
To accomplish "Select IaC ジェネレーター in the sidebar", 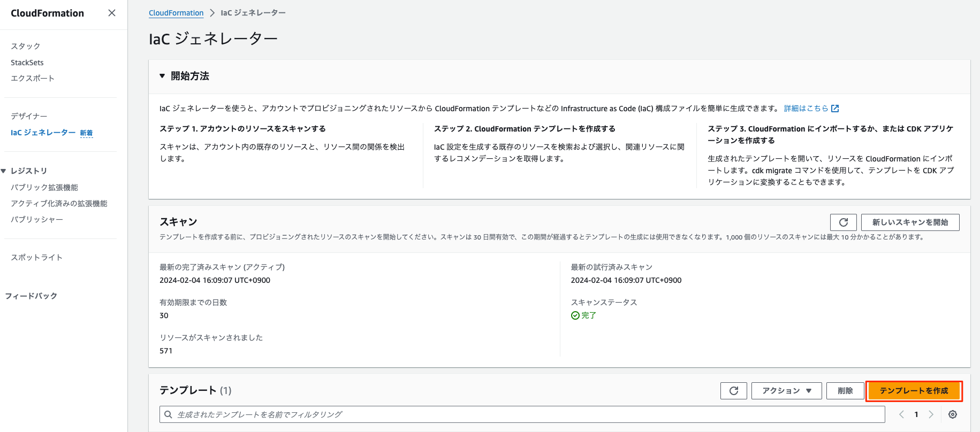I will (x=43, y=133).
